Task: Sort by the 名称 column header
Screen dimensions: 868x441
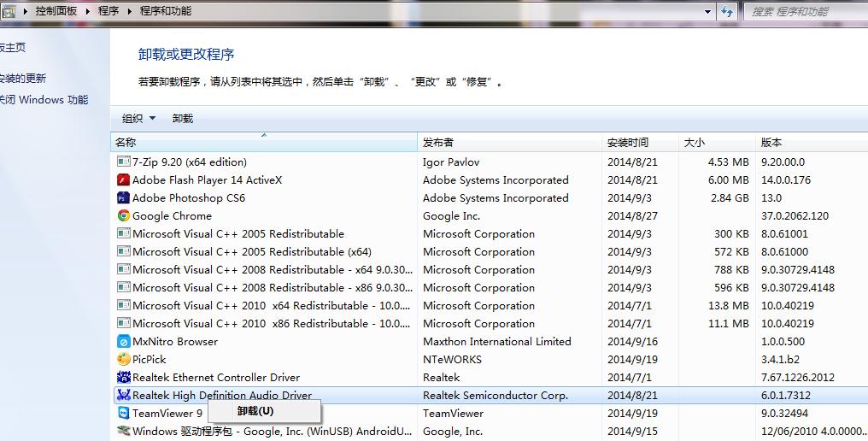Action: (126, 143)
